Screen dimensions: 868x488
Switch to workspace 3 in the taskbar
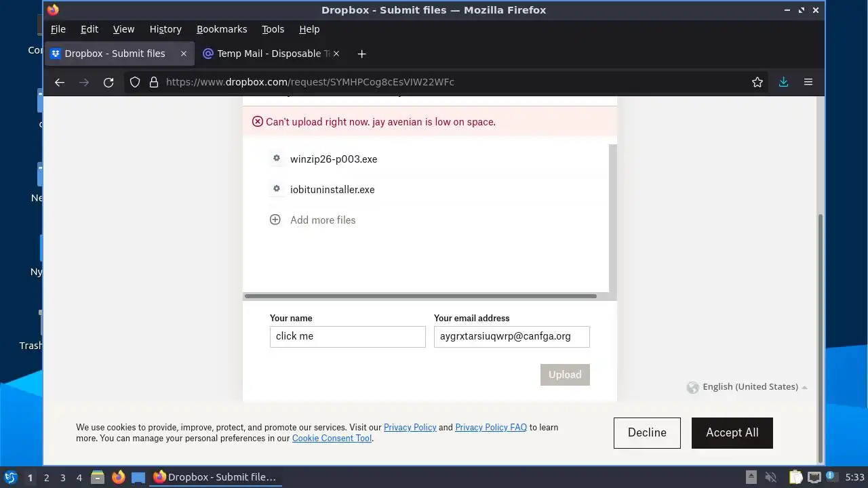[x=62, y=478]
